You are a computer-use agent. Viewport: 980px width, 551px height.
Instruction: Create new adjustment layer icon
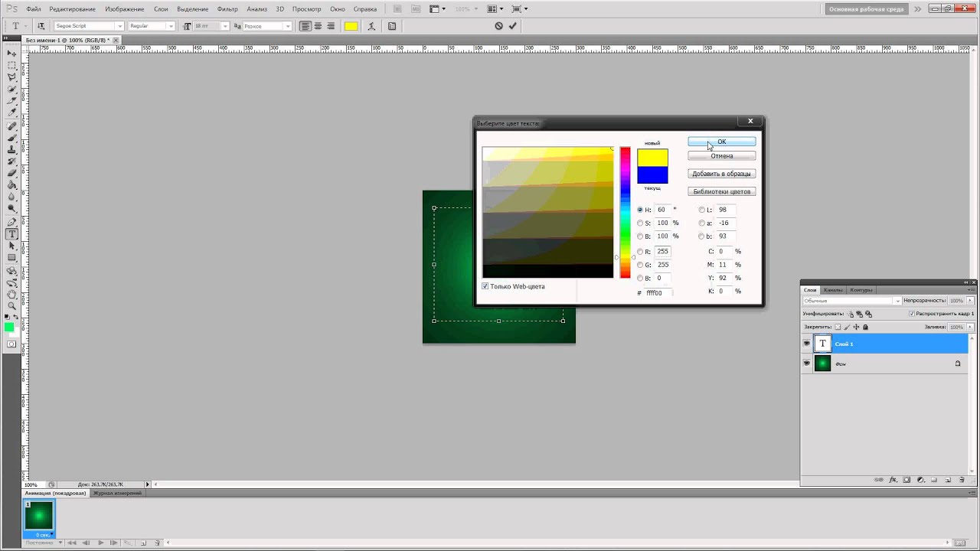point(920,480)
